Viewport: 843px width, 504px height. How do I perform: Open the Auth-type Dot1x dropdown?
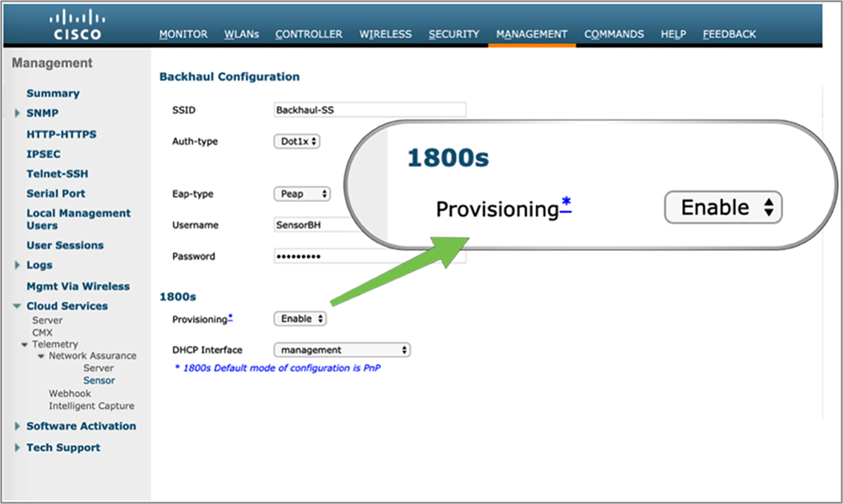pyautogui.click(x=297, y=141)
